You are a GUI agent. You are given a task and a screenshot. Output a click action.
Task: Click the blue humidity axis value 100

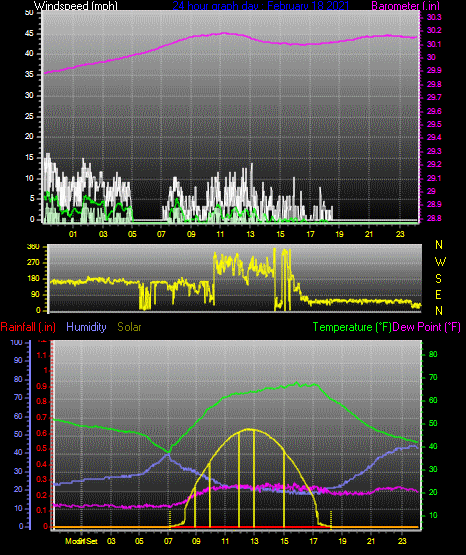coord(17,342)
